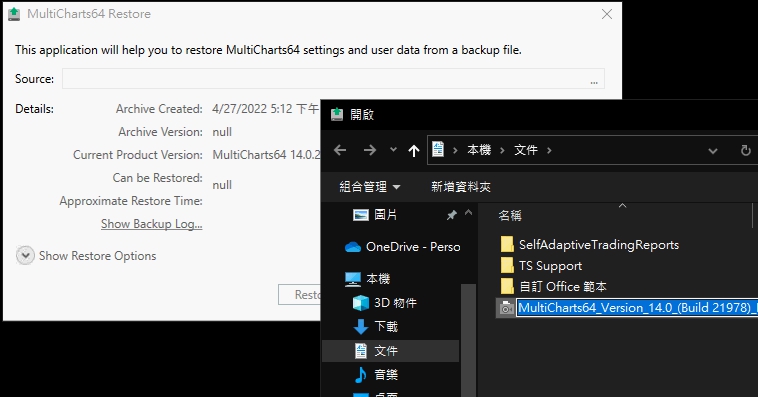Screen dimensions: 758x397
Task: Open SelfAdaptiveTradingReports folder
Action: pyautogui.click(x=598, y=245)
